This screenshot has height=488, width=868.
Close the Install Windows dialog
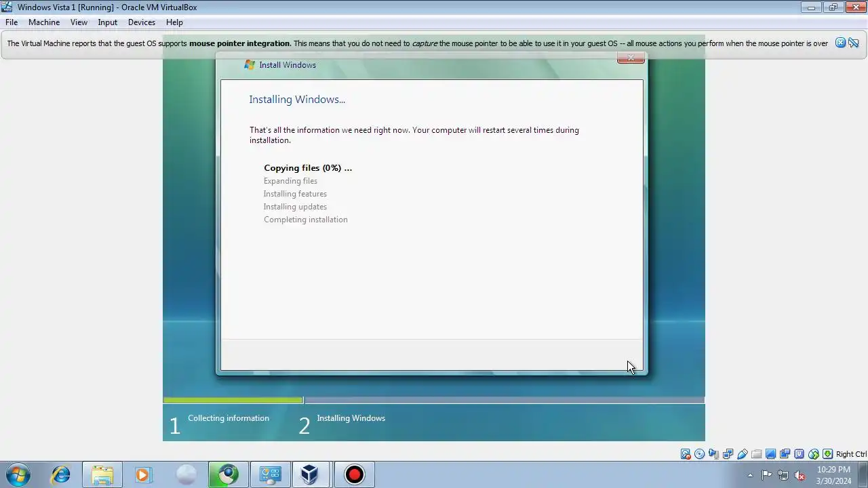tap(631, 58)
